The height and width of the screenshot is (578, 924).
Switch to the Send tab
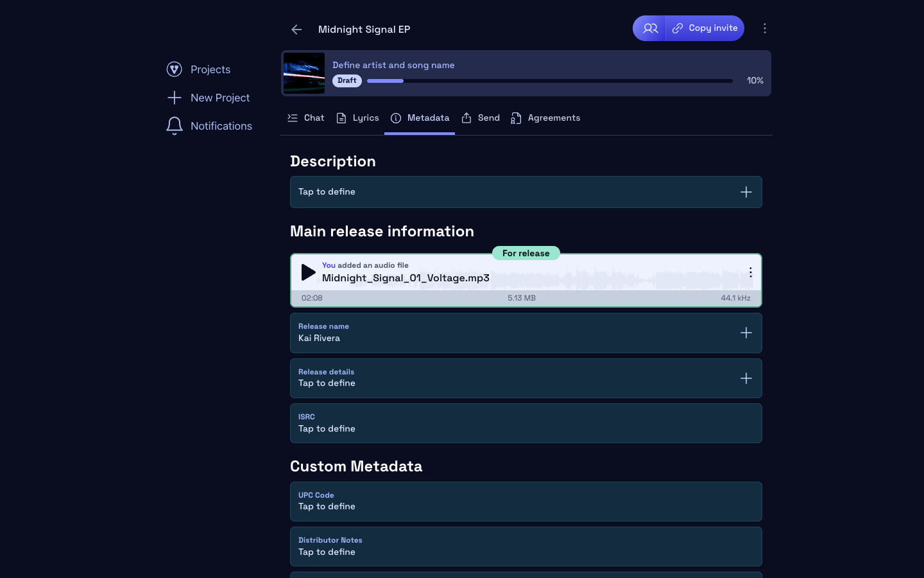[481, 118]
